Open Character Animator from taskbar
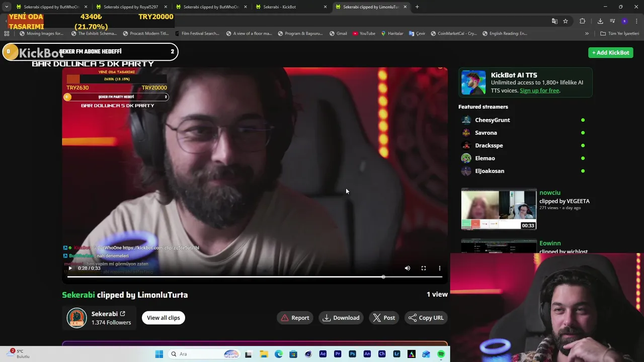Screen dimensions: 644x362 [x=382, y=354]
